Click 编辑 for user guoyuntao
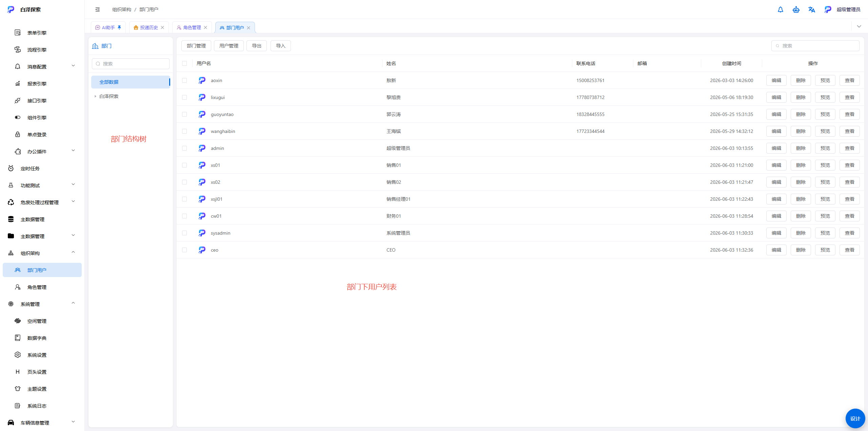The width and height of the screenshot is (868, 431). coord(776,114)
